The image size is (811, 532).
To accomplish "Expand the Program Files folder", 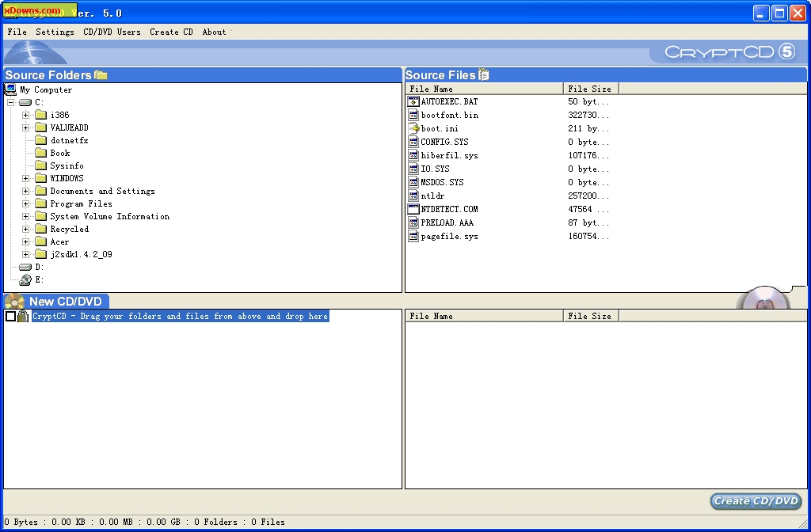I will pos(25,203).
